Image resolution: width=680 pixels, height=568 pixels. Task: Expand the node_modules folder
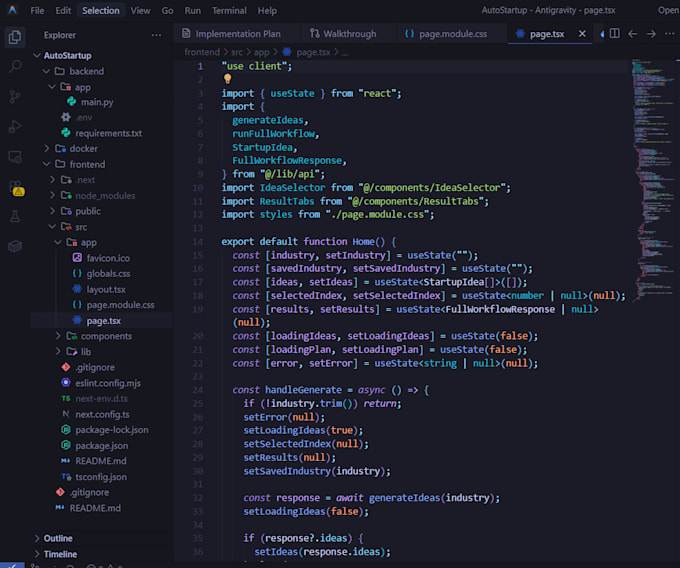(52, 195)
